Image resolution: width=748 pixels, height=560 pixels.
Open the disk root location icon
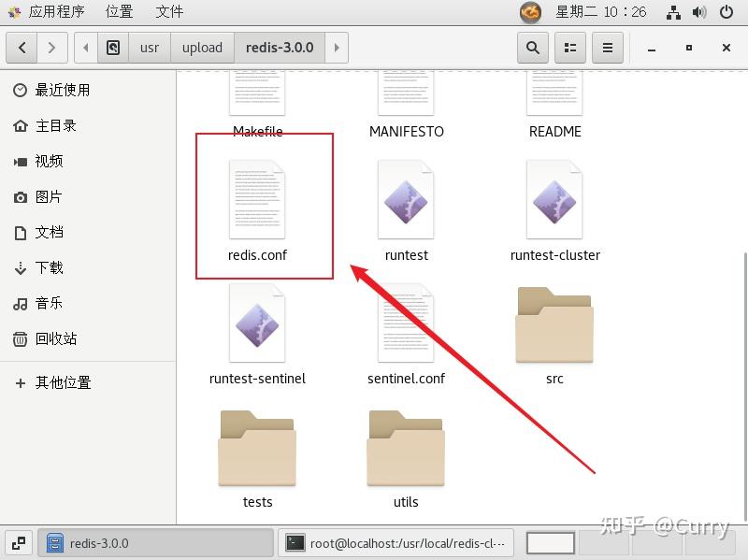point(113,48)
